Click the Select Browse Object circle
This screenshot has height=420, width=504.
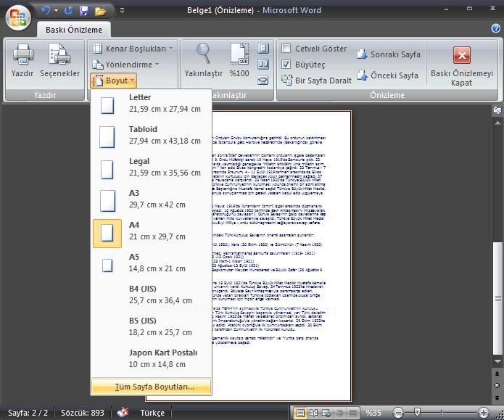tap(497, 385)
